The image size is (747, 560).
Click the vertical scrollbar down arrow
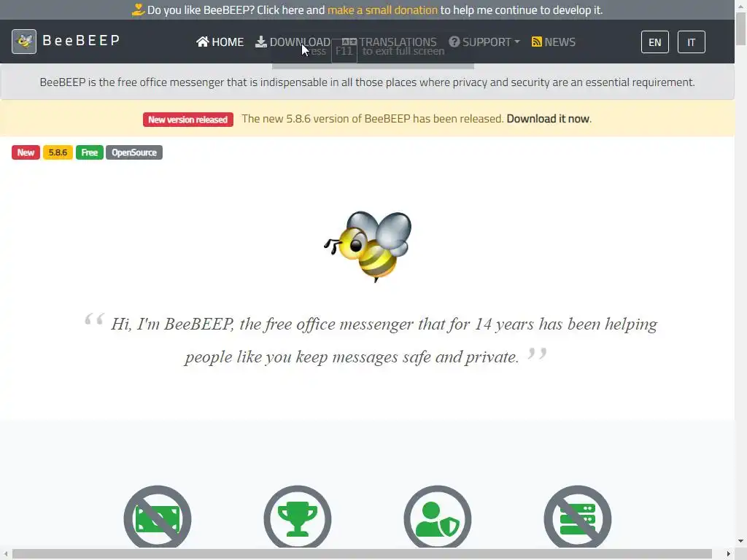[741, 541]
